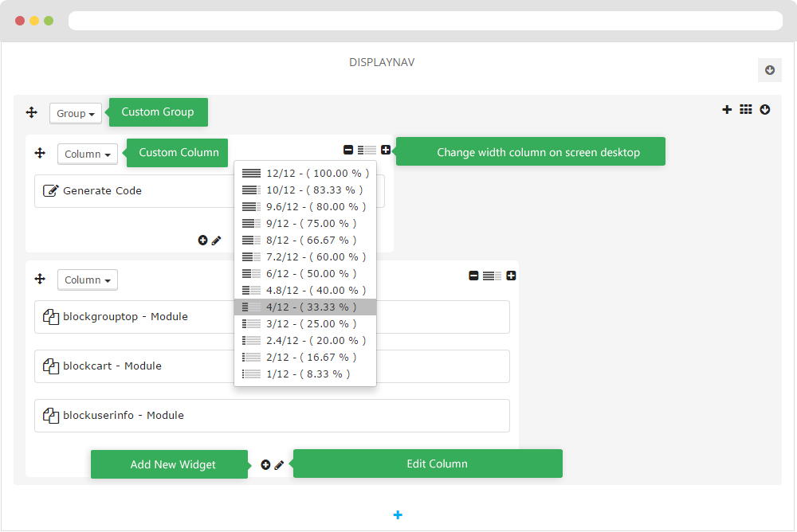Open the width list icon of the second column
This screenshot has height=532, width=797.
(x=492, y=276)
